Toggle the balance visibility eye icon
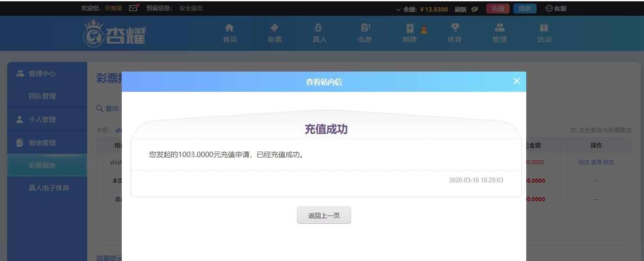Image resolution: width=644 pixels, height=261 pixels. click(x=475, y=9)
